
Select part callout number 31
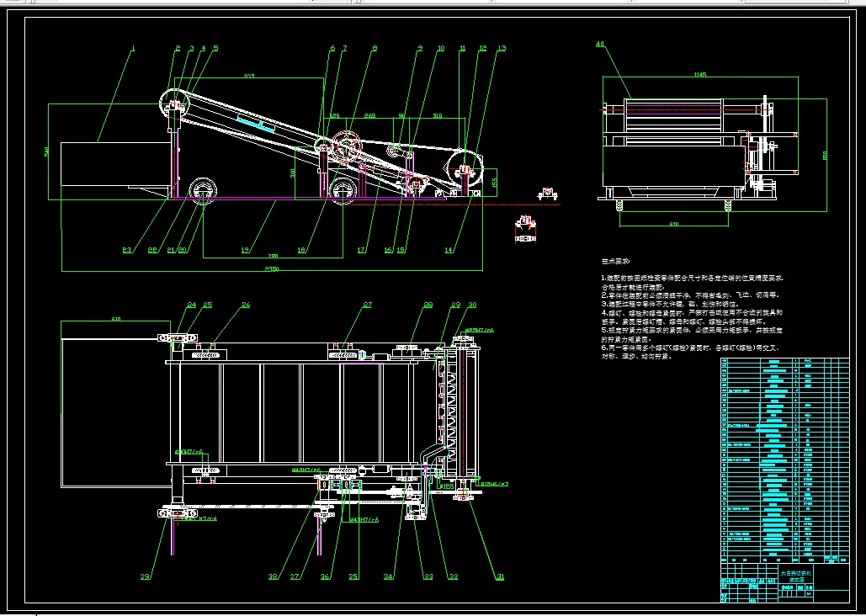pyautogui.click(x=500, y=576)
